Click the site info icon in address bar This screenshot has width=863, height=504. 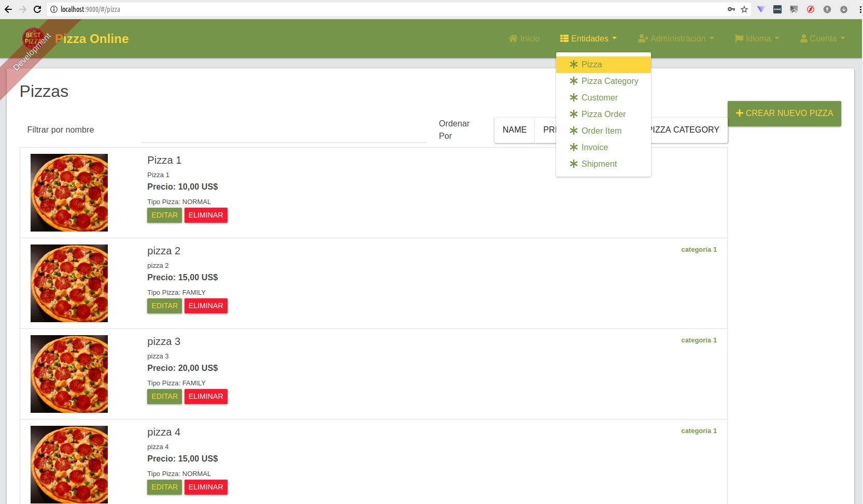(53, 9)
